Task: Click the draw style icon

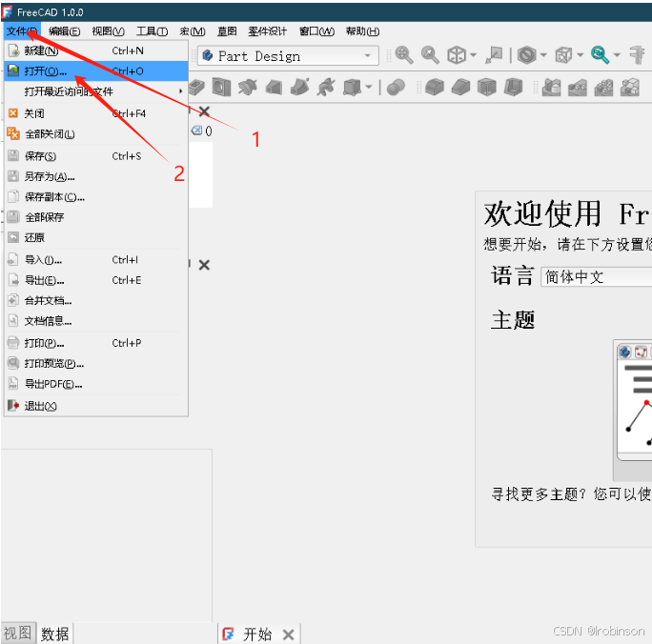Action: pyautogui.click(x=526, y=55)
